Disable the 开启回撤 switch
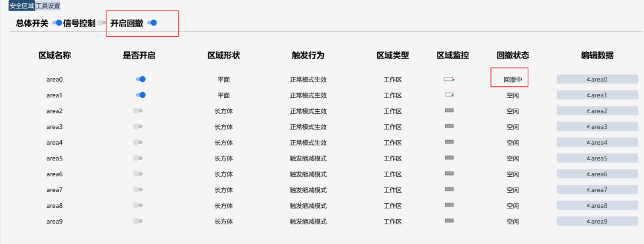Image resolution: width=644 pixels, height=244 pixels. point(152,23)
